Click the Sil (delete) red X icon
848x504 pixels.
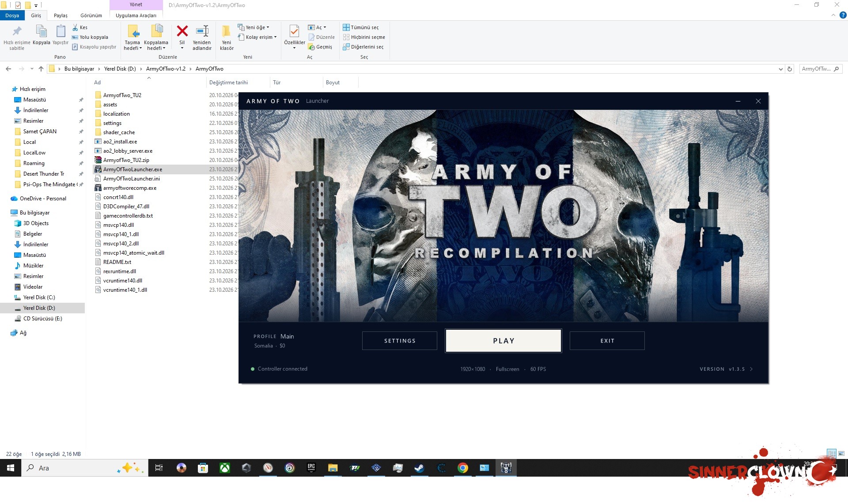click(182, 31)
